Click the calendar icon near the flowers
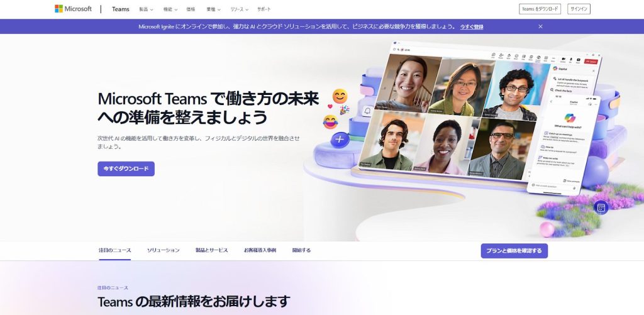Viewport: 644px width, 315px height. (x=601, y=207)
